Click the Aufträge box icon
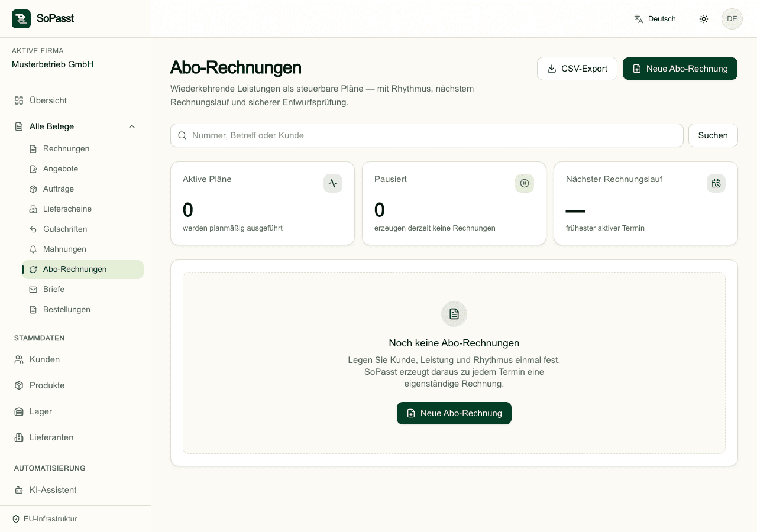 pyautogui.click(x=33, y=189)
